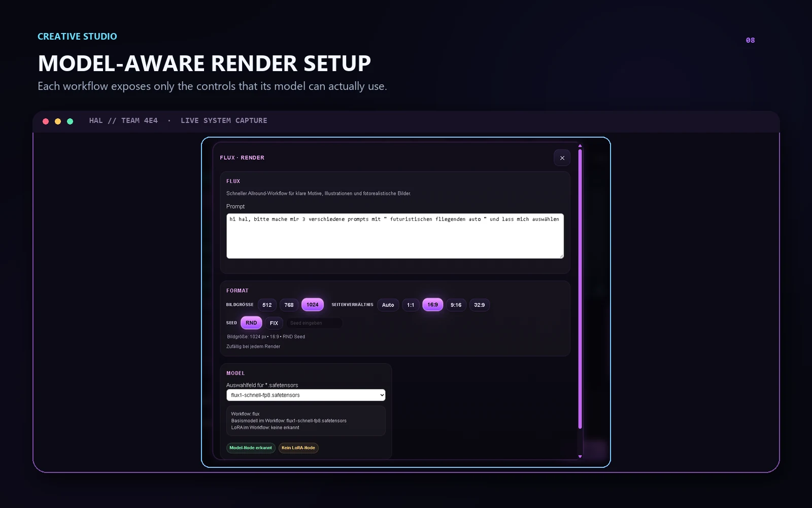The width and height of the screenshot is (812, 508).
Task: Click the FLUX · RENDER dialog title
Action: [x=242, y=158]
